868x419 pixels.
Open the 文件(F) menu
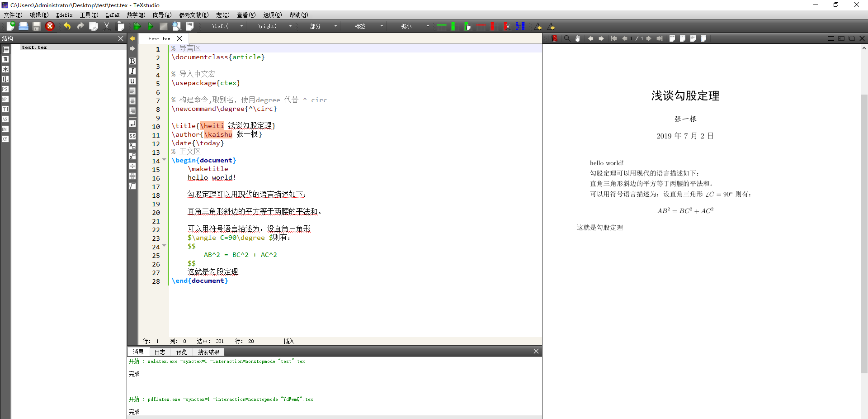(x=13, y=15)
